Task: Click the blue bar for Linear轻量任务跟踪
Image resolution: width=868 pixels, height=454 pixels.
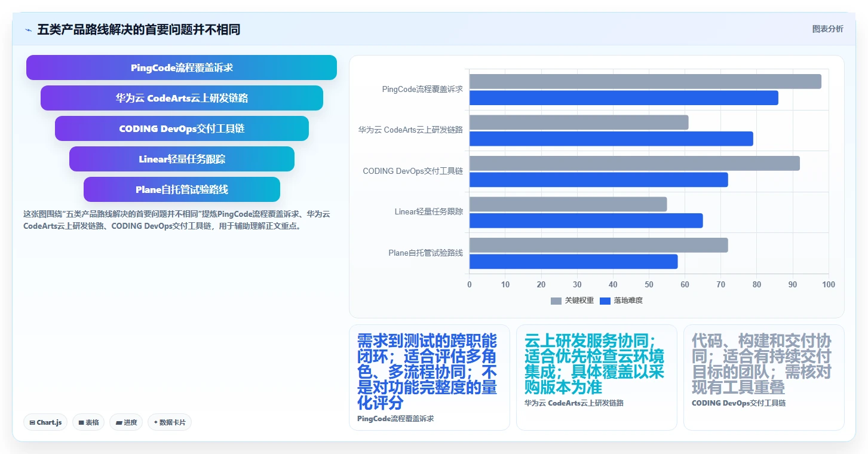Action: coord(586,220)
